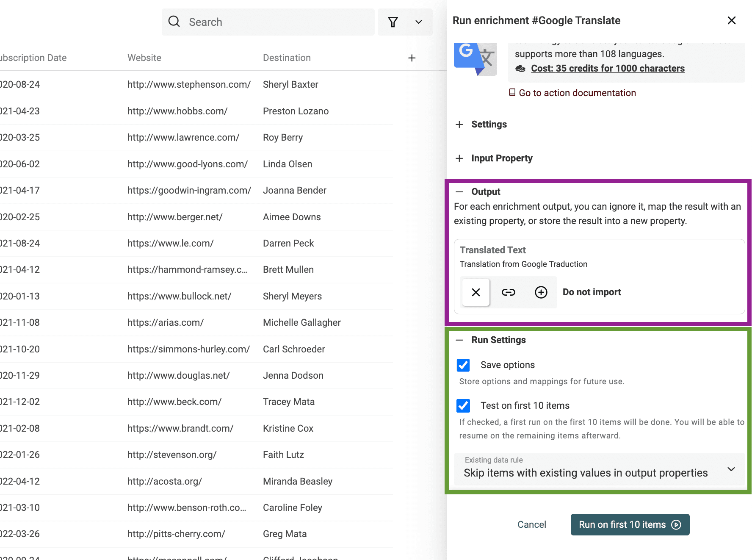Click the filter funnel icon
This screenshot has height=560, width=752.
pyautogui.click(x=393, y=22)
